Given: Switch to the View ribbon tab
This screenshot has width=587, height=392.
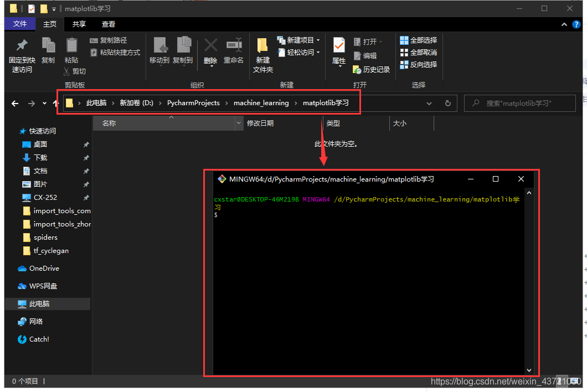Looking at the screenshot, I should (109, 24).
